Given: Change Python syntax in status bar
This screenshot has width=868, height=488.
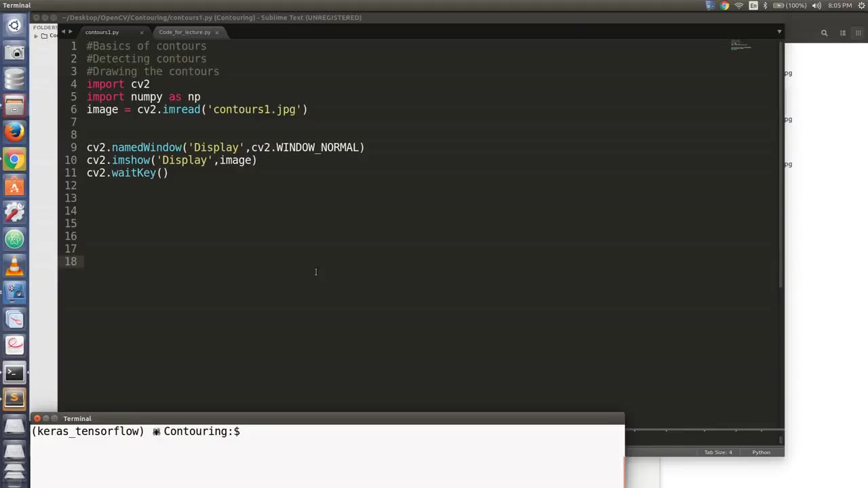Looking at the screenshot, I should [x=761, y=452].
